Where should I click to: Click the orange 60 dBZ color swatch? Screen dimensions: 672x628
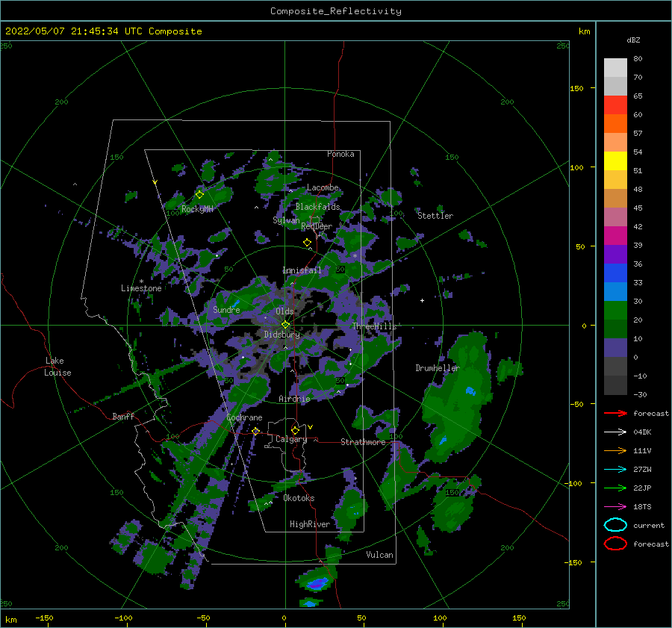point(615,123)
